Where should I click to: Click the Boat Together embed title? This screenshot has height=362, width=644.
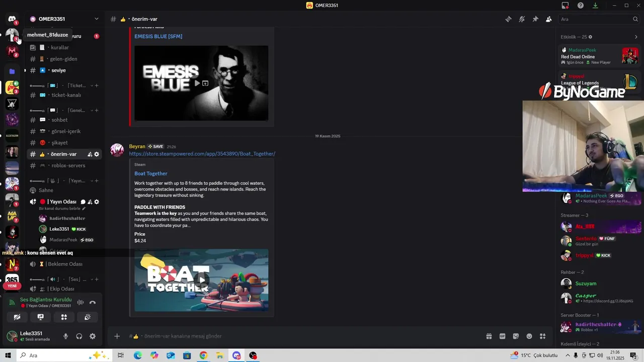pyautogui.click(x=151, y=173)
